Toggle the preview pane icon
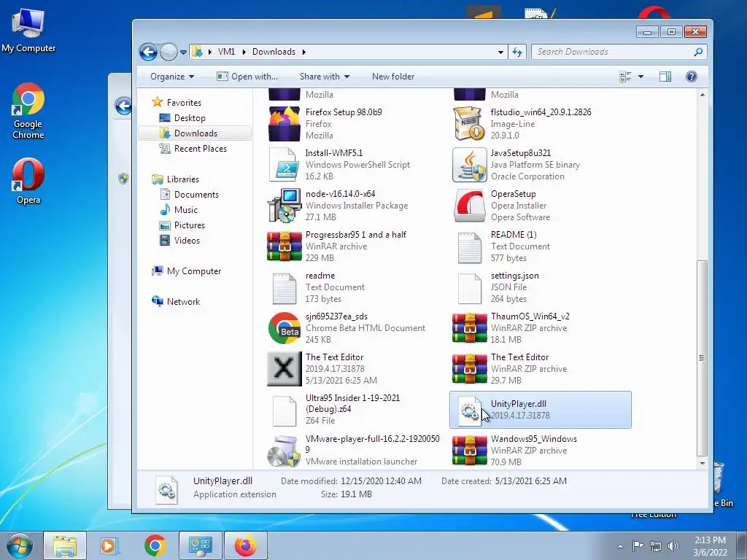747x560 pixels. pos(665,76)
